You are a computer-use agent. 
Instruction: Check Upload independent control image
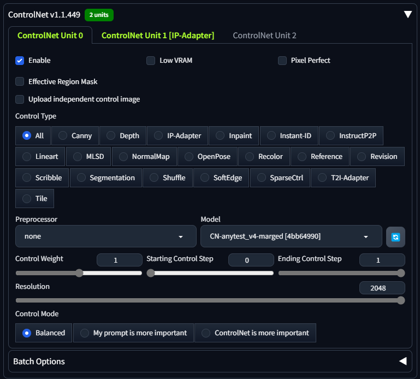pyautogui.click(x=20, y=99)
